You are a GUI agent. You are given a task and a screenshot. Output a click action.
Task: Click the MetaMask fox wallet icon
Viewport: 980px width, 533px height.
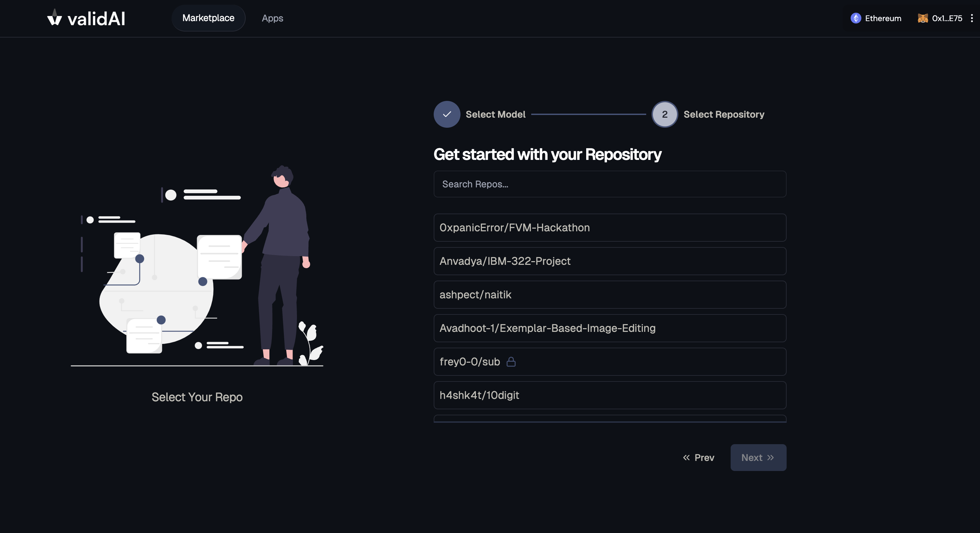tap(923, 18)
